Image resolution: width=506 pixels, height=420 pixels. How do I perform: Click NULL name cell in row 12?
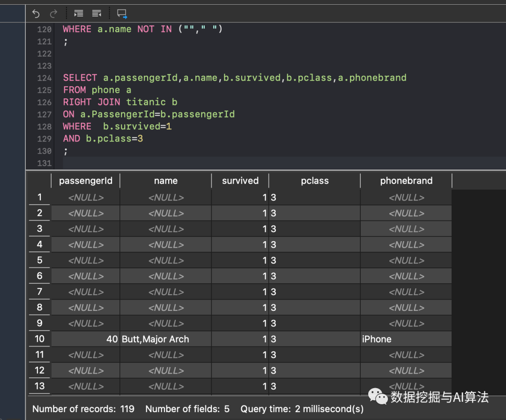[165, 371]
